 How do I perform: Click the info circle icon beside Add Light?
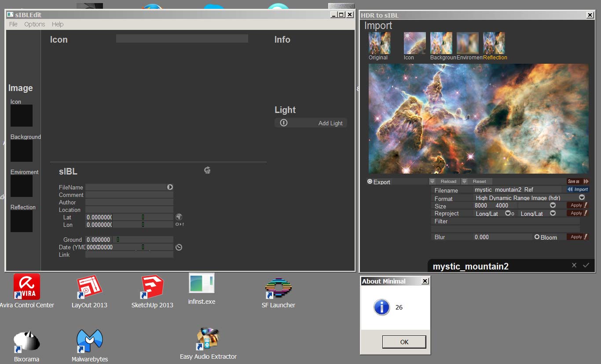pos(284,123)
